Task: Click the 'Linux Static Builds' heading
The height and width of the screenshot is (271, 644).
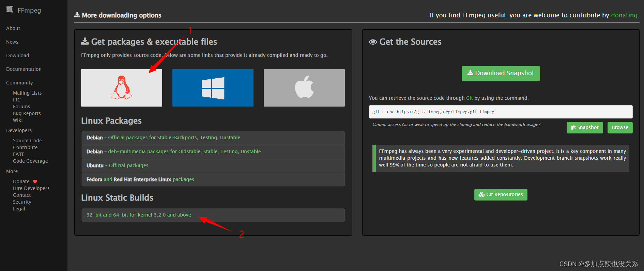Action: (x=117, y=198)
